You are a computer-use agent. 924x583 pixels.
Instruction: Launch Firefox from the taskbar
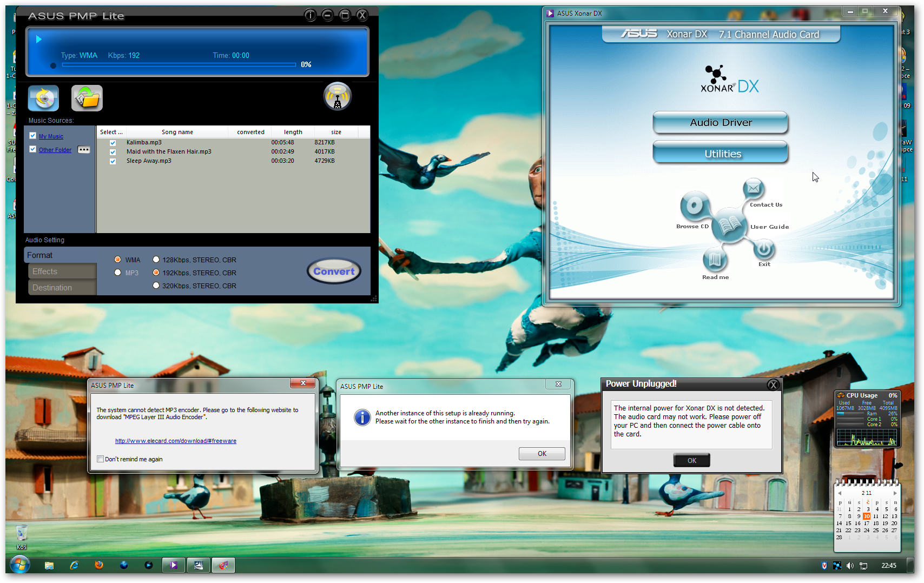tap(99, 565)
